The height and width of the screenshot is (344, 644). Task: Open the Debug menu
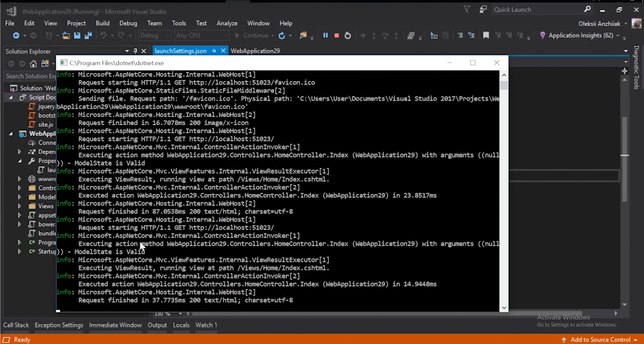128,23
